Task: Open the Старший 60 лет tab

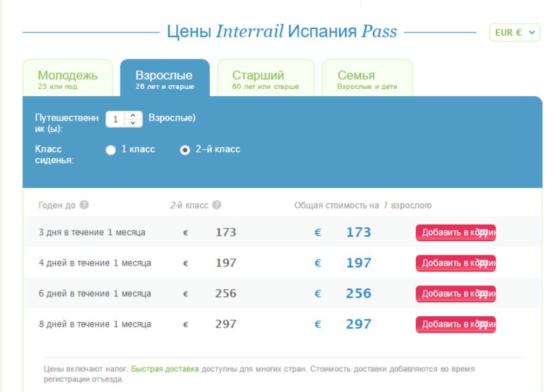Action: 266,78
